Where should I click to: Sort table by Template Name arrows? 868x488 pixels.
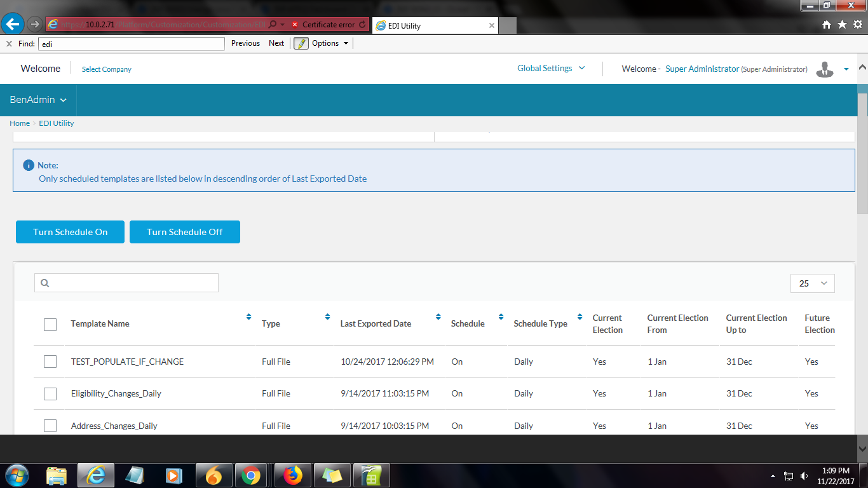[x=248, y=317]
